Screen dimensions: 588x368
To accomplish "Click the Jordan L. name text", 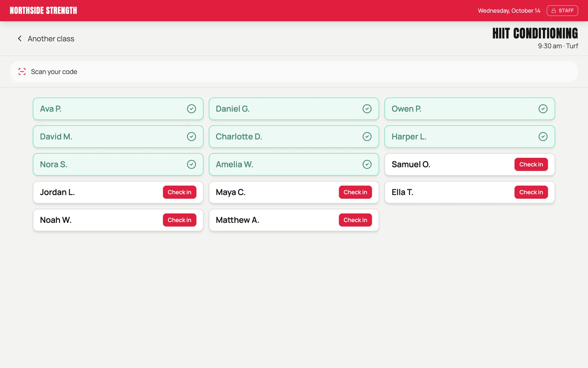I will pos(57,192).
